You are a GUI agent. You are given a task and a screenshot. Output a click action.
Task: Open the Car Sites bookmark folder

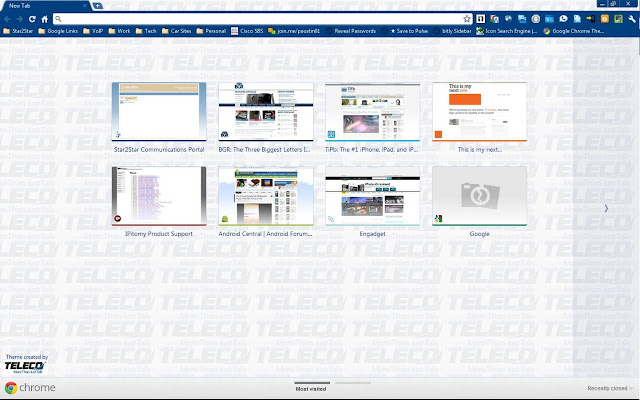(176, 31)
